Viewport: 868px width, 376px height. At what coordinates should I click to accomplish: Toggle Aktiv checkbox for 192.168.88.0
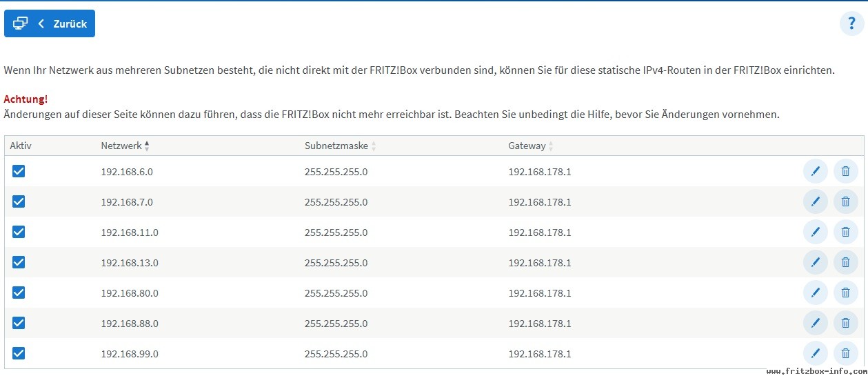[x=19, y=323]
